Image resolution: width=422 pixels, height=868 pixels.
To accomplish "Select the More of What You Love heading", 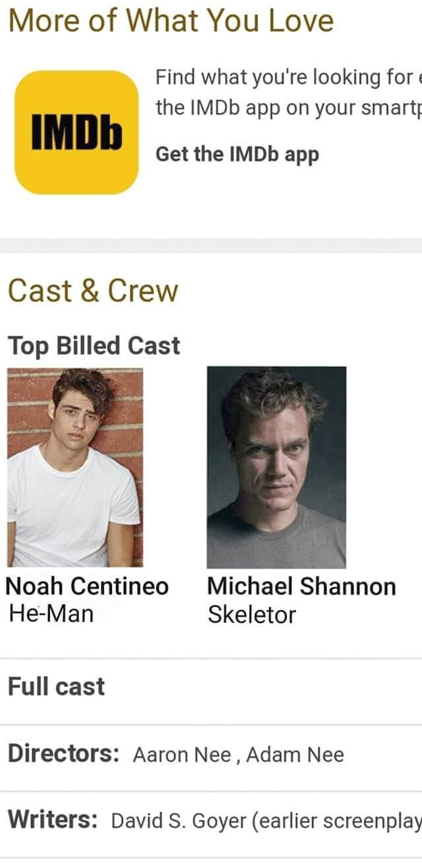I will coord(171,20).
